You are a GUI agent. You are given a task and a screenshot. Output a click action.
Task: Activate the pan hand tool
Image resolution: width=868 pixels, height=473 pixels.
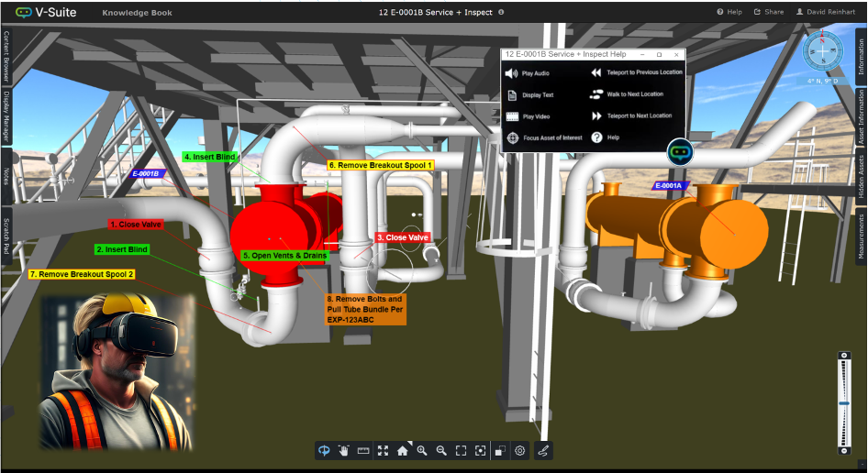pyautogui.click(x=344, y=450)
